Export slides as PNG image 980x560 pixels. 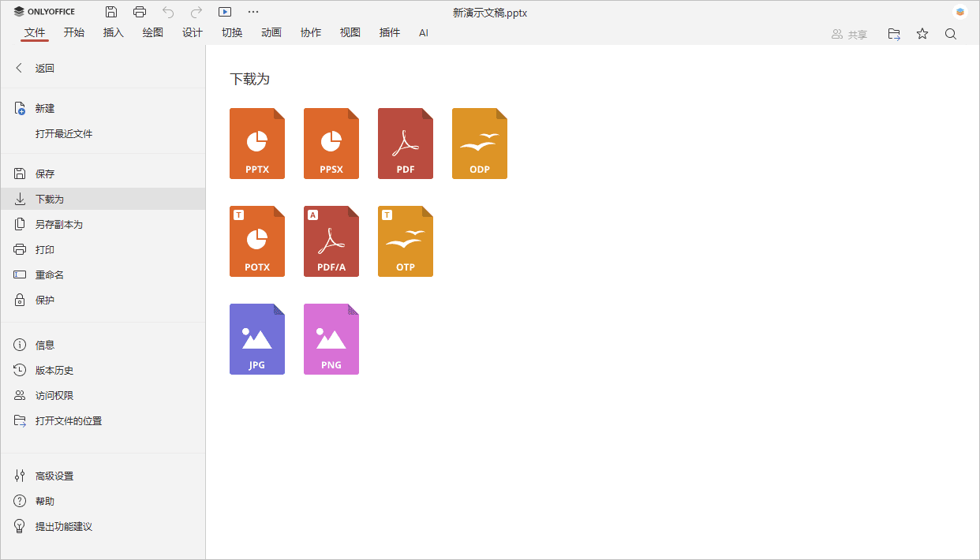pos(331,339)
